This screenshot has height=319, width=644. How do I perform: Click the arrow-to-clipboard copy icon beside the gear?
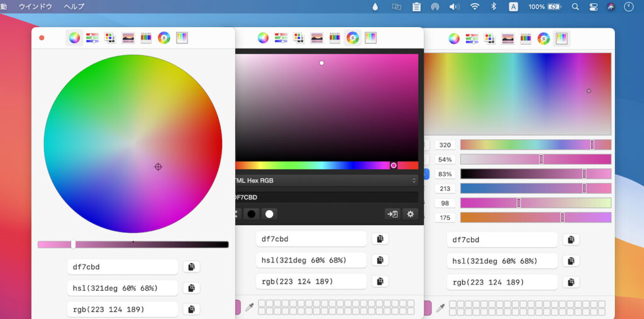pos(392,214)
